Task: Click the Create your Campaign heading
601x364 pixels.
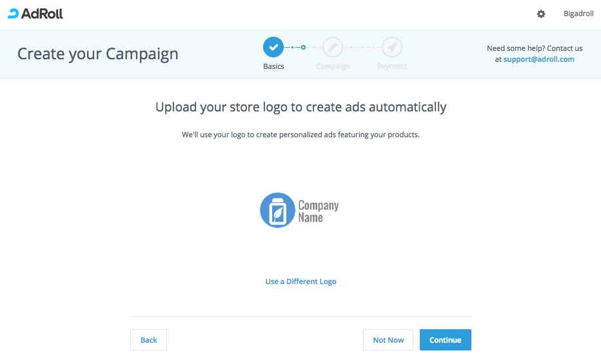Action: (x=98, y=53)
